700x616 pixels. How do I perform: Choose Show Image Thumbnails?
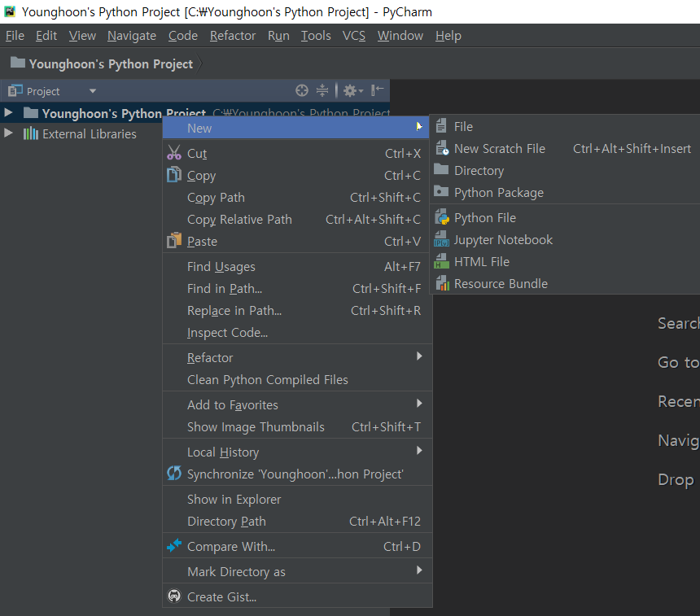pyautogui.click(x=297, y=426)
